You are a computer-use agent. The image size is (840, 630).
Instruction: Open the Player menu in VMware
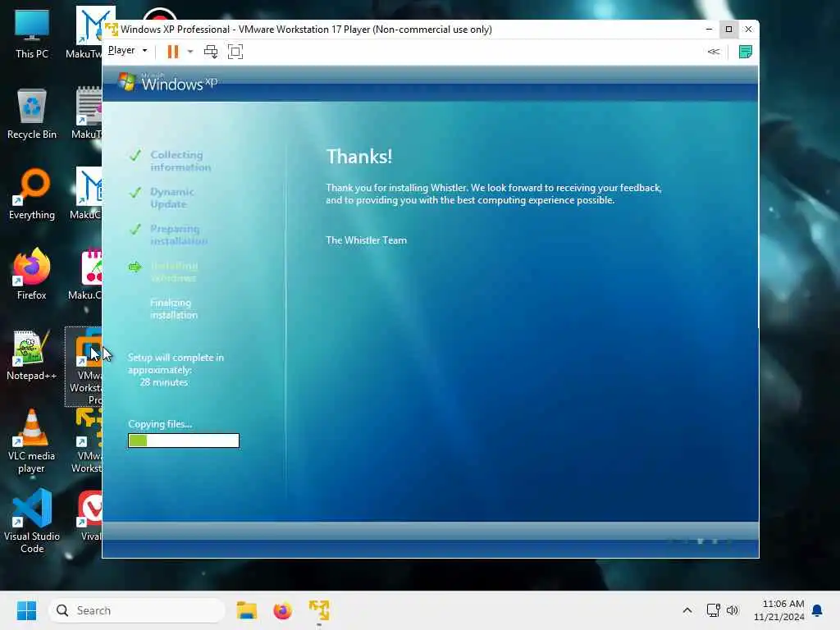point(127,50)
